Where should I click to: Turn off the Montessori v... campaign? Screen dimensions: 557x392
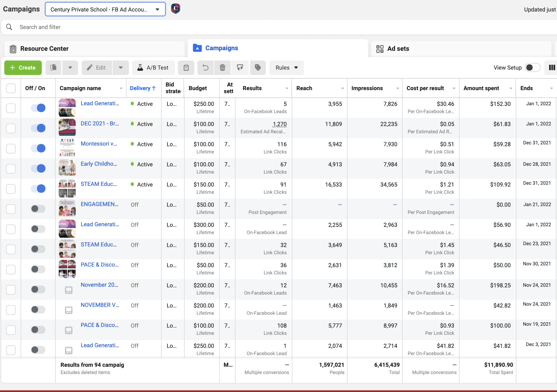coord(38,148)
